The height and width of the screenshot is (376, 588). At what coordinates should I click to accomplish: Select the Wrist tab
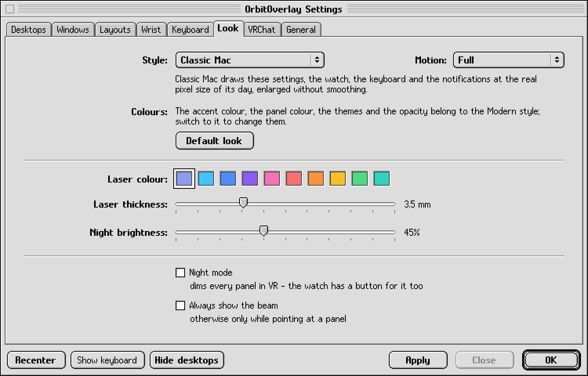point(151,29)
